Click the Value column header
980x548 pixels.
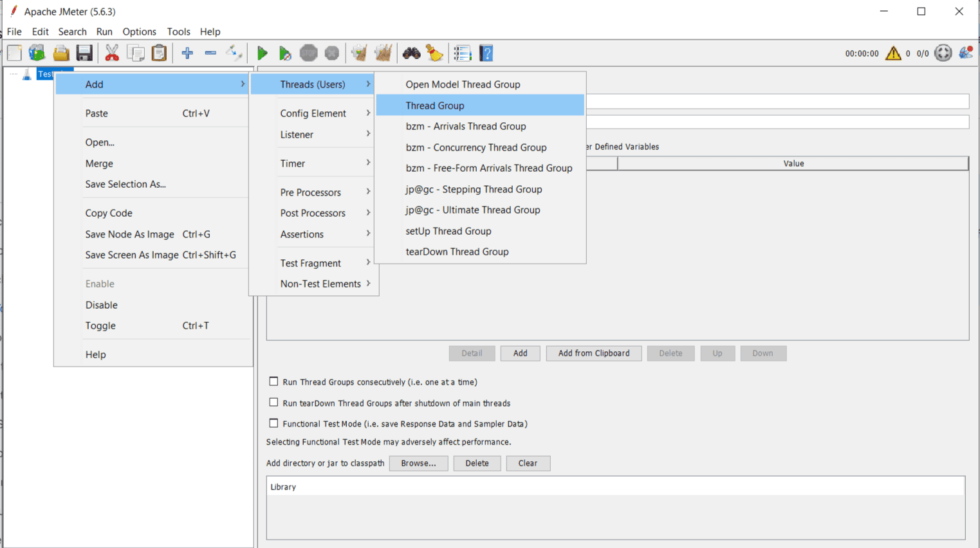793,163
